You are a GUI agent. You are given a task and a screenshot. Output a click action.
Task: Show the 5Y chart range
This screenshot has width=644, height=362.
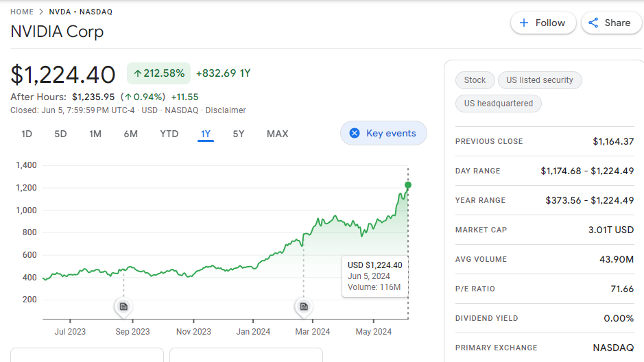(239, 134)
